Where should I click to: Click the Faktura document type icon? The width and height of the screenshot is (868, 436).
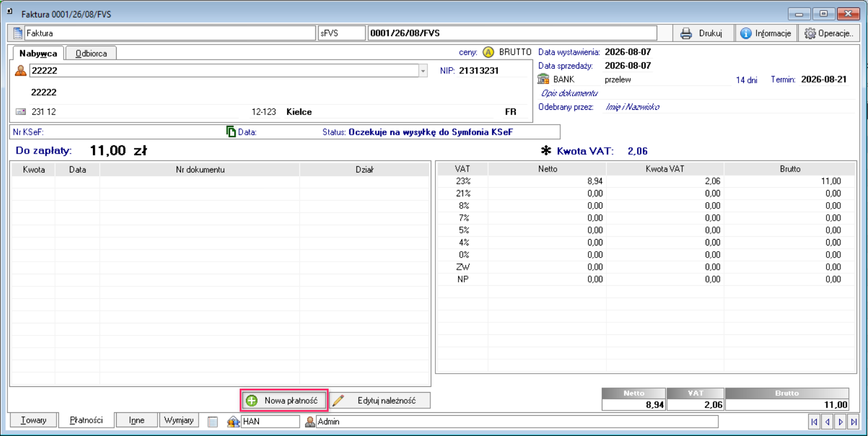(x=18, y=33)
